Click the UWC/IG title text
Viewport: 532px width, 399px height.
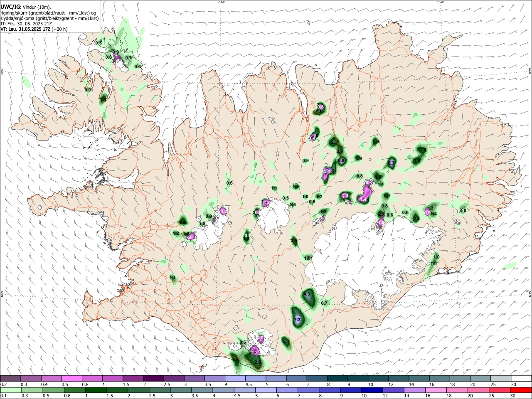(x=10, y=7)
